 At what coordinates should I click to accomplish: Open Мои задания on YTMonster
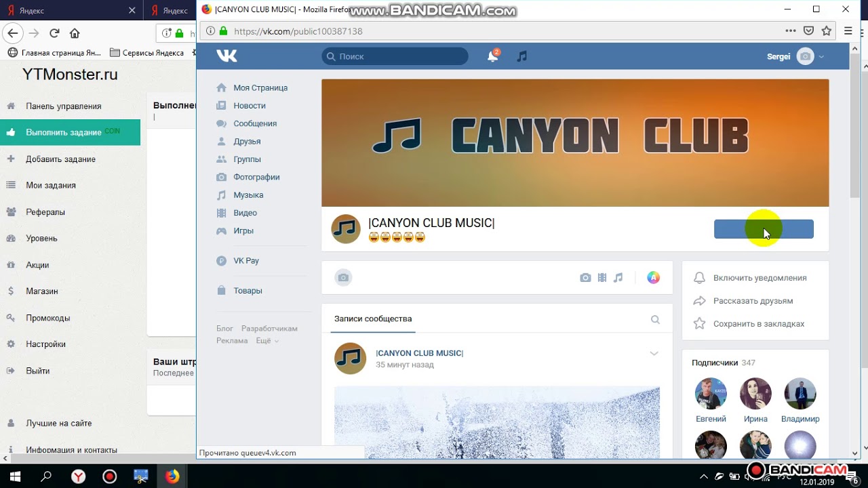(51, 186)
